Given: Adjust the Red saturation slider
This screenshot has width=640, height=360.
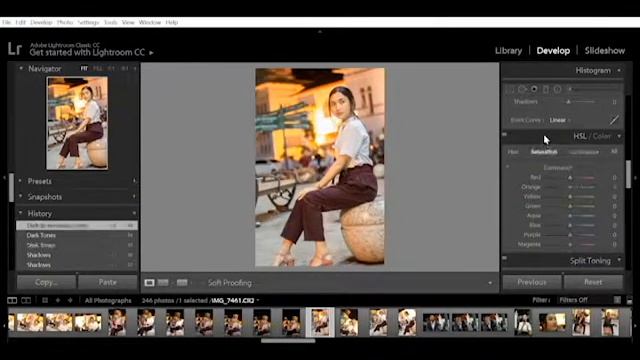Looking at the screenshot, I should [x=570, y=178].
